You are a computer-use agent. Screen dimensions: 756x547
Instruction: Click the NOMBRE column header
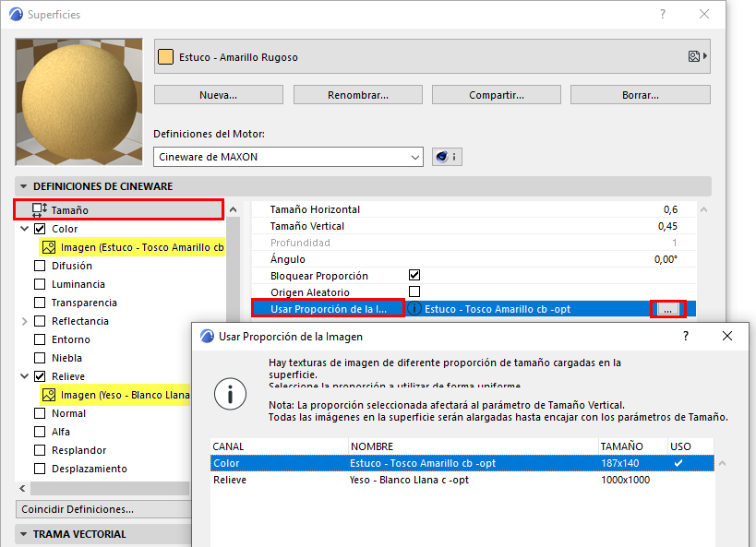point(474,446)
